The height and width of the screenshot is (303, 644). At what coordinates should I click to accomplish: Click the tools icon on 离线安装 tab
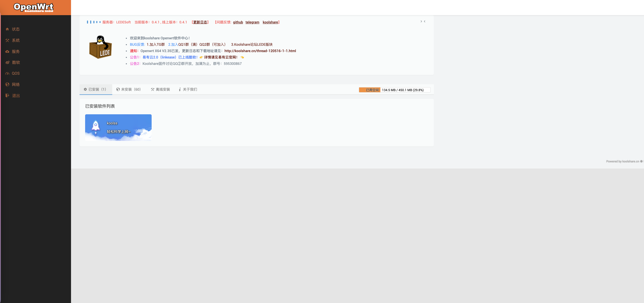click(x=153, y=89)
